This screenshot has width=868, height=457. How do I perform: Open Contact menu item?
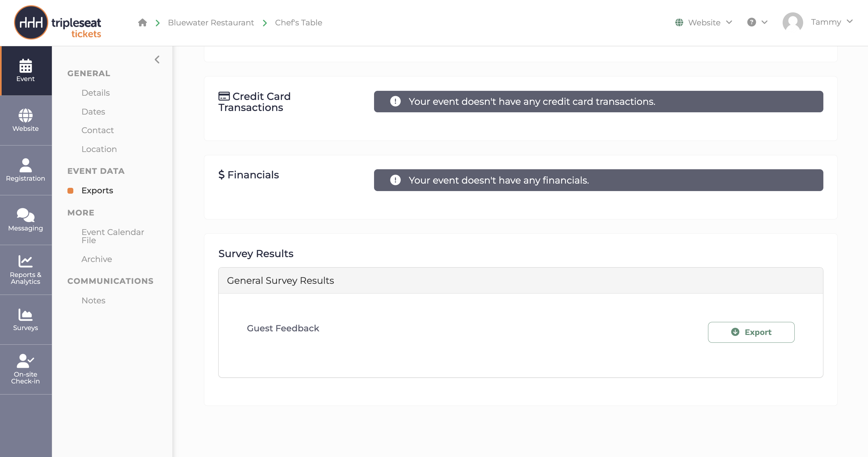tap(98, 130)
